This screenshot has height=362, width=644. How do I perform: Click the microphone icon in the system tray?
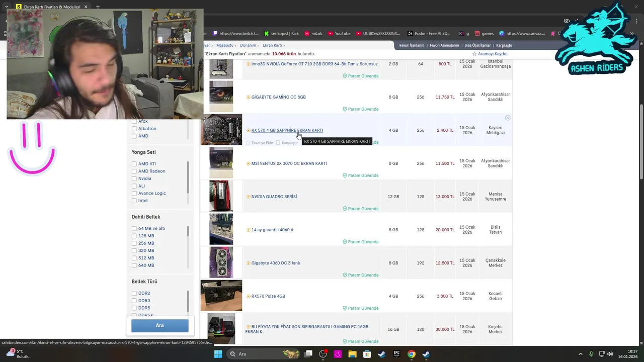tap(591, 354)
